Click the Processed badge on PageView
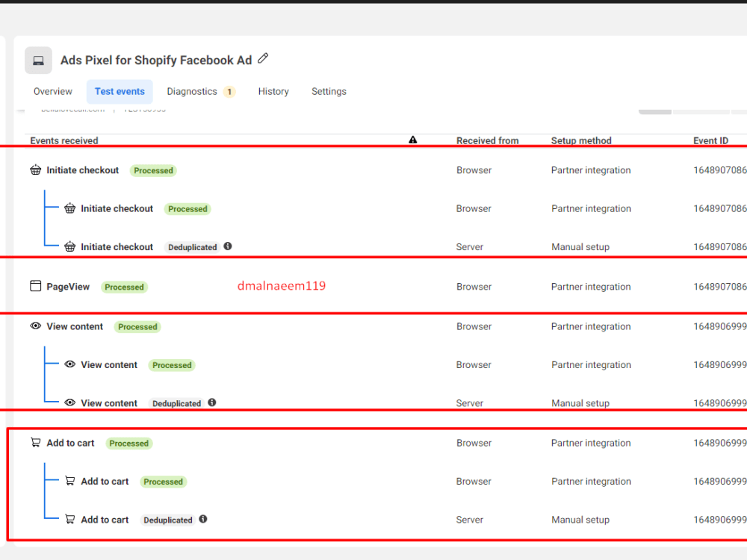Screen dimensions: 747x560 pyautogui.click(x=124, y=287)
